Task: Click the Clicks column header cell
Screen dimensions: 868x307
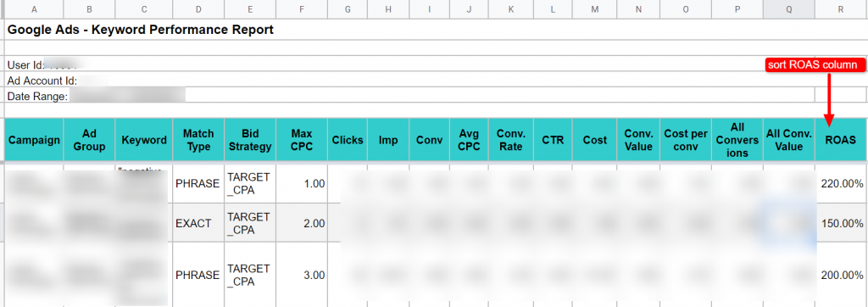Action: [x=347, y=140]
